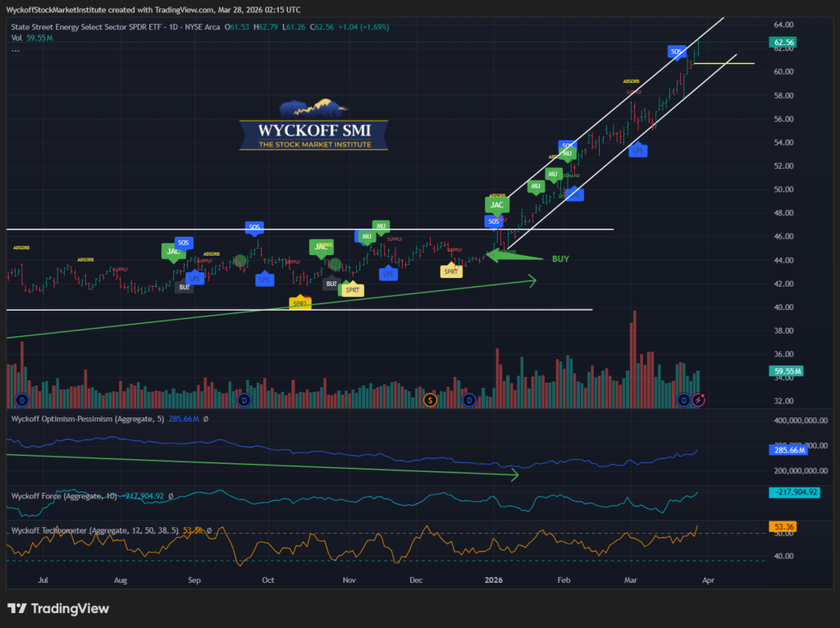Viewport: 840px width, 628px height.
Task: Click the yellow SPRT label in December
Action: [x=451, y=271]
